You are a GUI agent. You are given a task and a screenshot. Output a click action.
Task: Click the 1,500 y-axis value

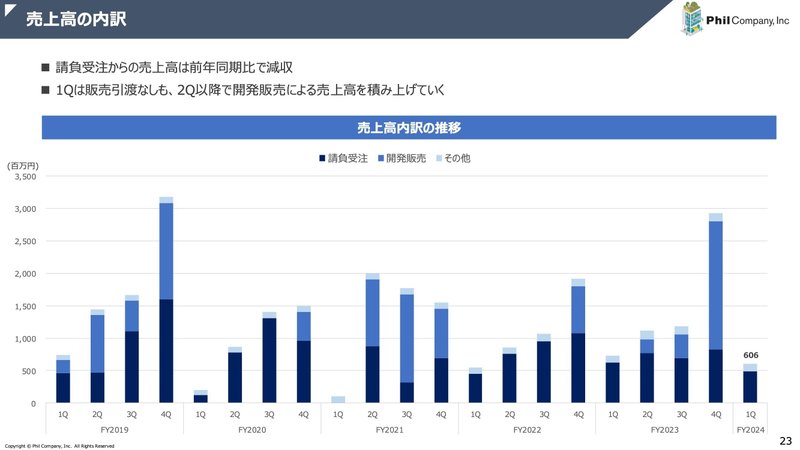pos(26,306)
